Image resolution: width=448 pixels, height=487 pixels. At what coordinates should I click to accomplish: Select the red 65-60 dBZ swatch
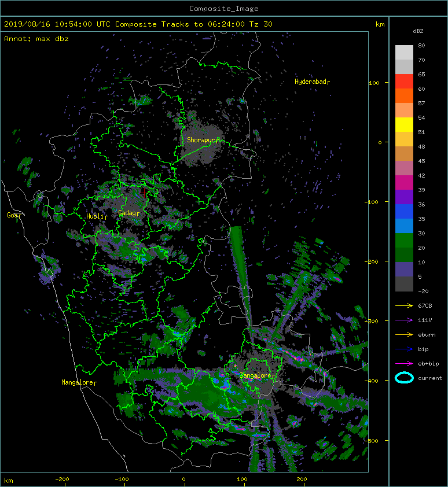404,81
